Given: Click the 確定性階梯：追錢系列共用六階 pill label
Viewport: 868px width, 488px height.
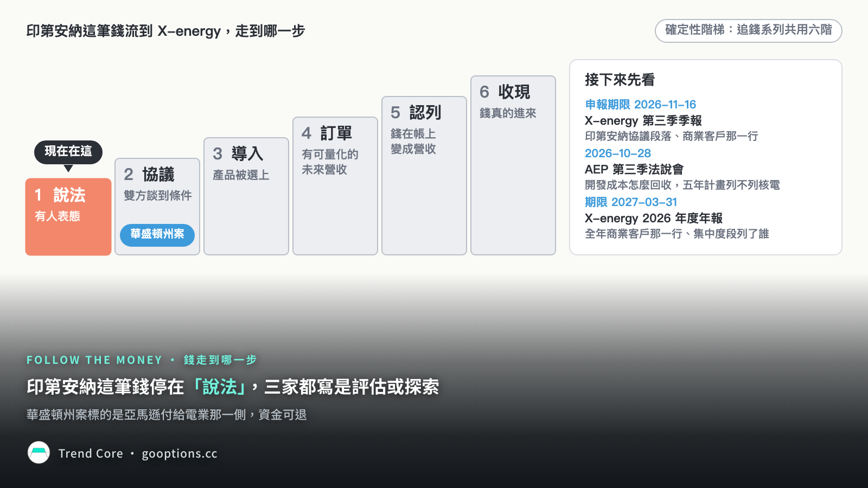Looking at the screenshot, I should (749, 30).
